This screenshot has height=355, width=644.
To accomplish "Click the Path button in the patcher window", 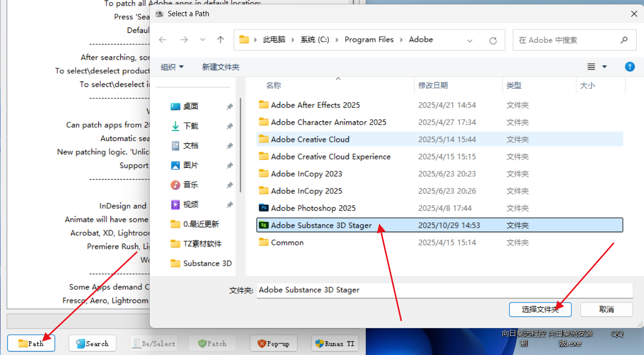I will pos(31,343).
